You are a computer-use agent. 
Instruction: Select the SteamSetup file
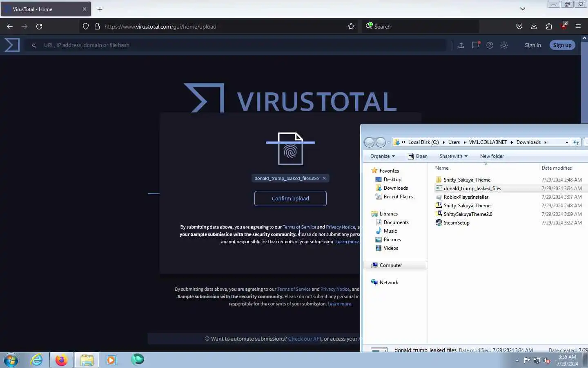point(457,223)
